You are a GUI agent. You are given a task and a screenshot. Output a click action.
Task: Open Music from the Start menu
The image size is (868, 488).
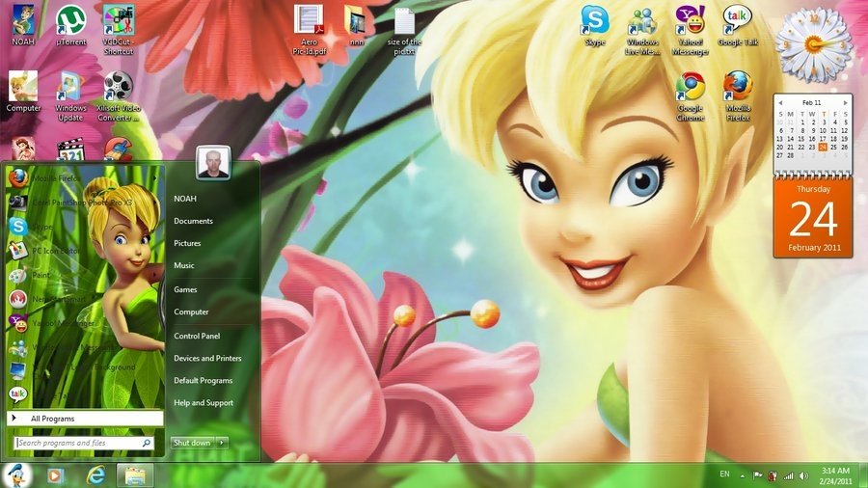pyautogui.click(x=184, y=265)
